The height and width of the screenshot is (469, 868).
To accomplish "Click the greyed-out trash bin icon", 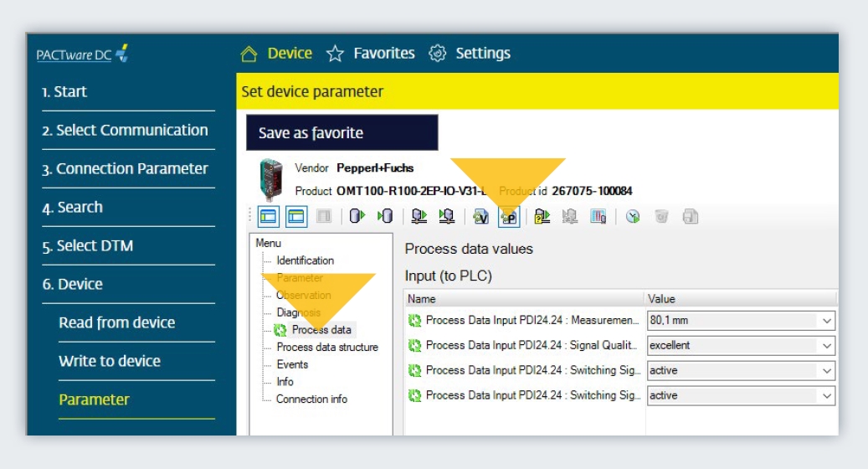I will coord(661,216).
